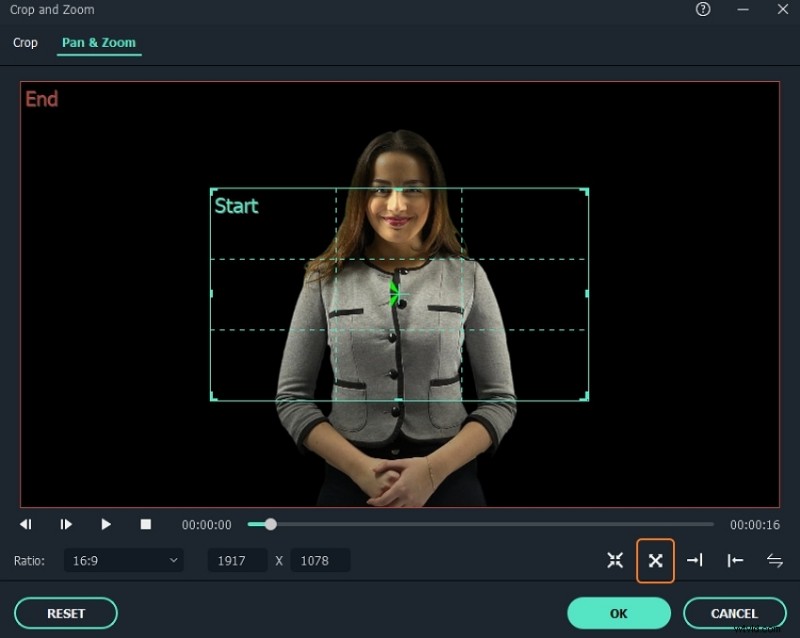800x638 pixels.
Task: Open the 16:9 Ratio dropdown
Action: pos(123,561)
